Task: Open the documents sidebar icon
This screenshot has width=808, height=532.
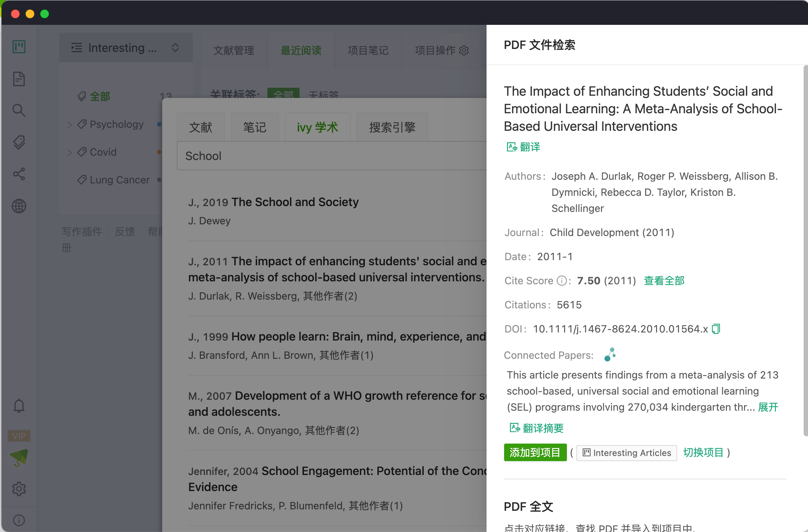Action: coord(19,79)
